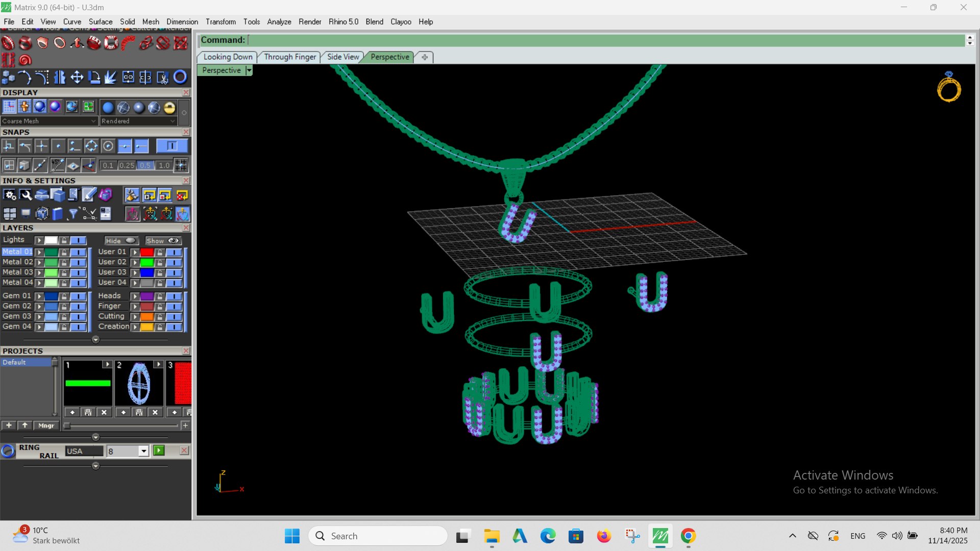Image resolution: width=980 pixels, height=551 pixels.
Task: Open Firefox from the taskbar
Action: [604, 536]
